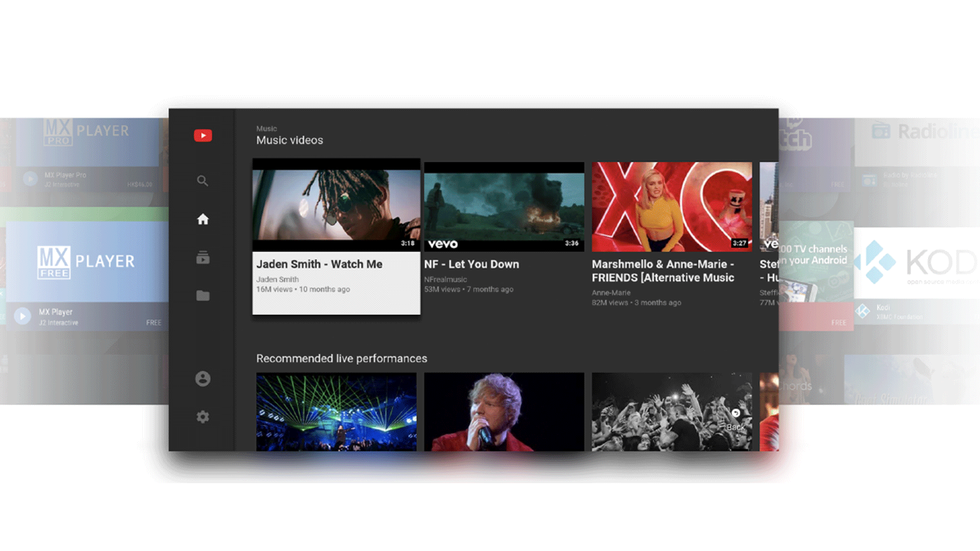Click the Jaden Smith - Watch Me title

point(319,264)
